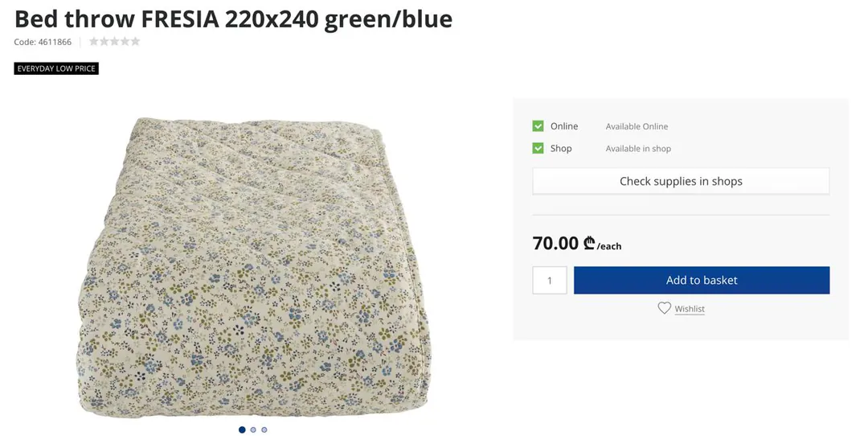Rate one star using the first rating star
Viewport: 868px width, 436px height.
tap(94, 42)
